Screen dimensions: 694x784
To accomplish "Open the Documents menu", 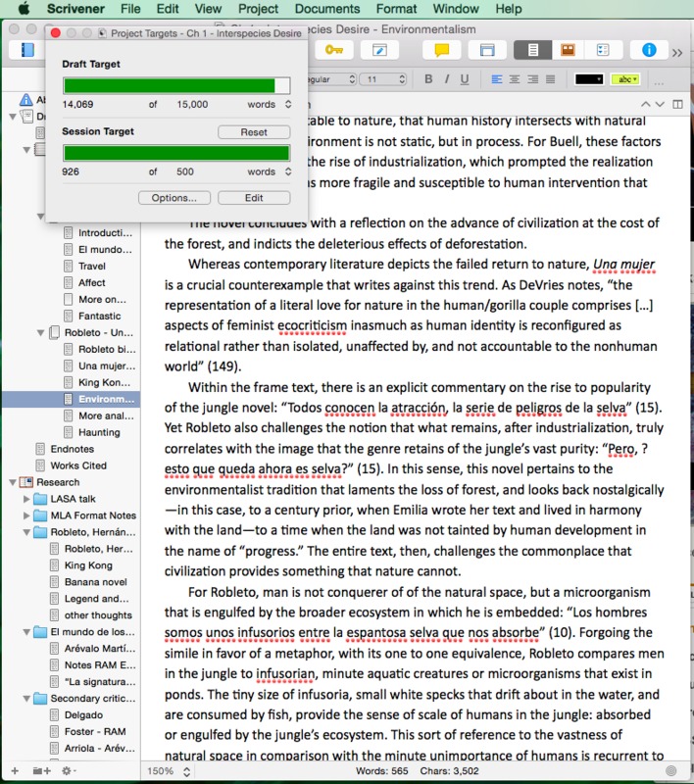I will [326, 9].
